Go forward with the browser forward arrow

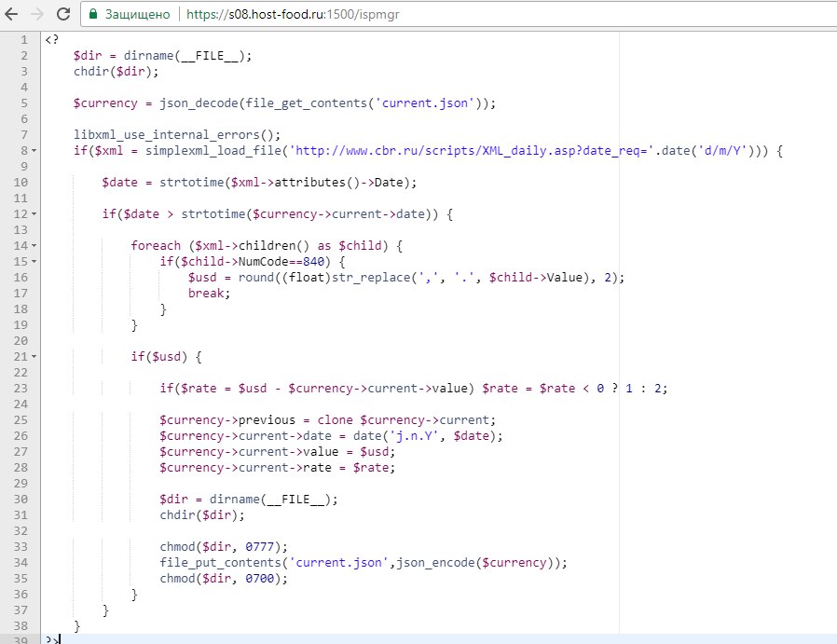[37, 14]
